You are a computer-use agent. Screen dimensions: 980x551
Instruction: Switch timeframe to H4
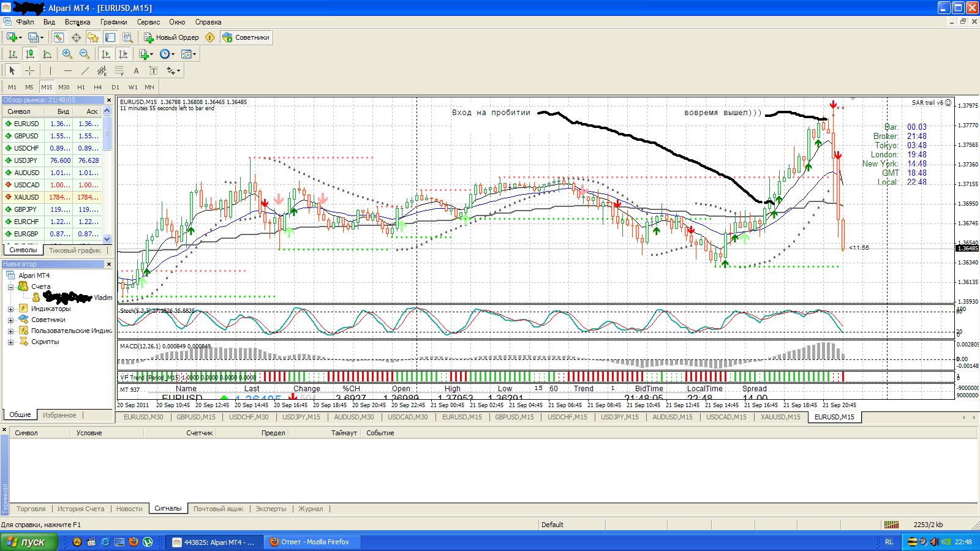(98, 87)
